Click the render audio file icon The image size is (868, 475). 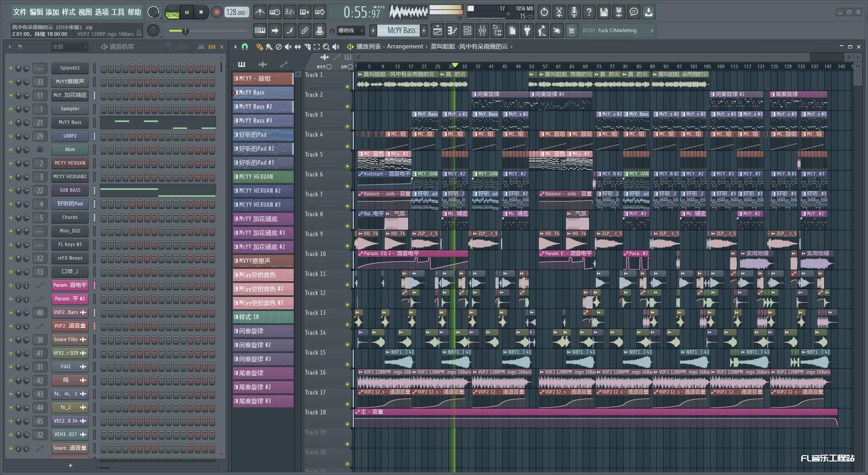pos(619,12)
